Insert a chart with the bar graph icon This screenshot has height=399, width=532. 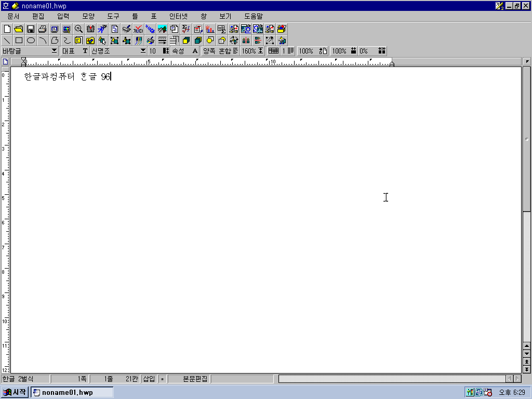(210, 29)
